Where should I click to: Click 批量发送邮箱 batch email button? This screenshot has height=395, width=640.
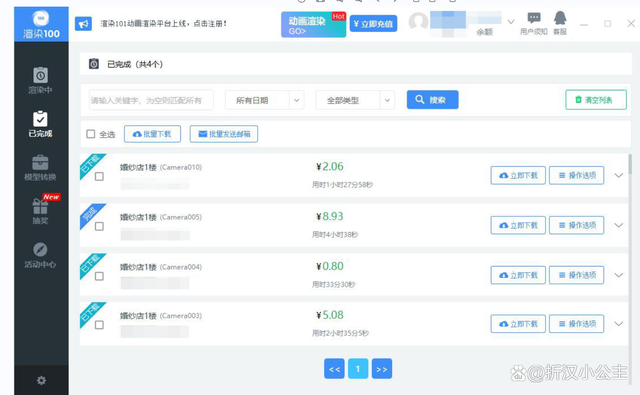(224, 134)
